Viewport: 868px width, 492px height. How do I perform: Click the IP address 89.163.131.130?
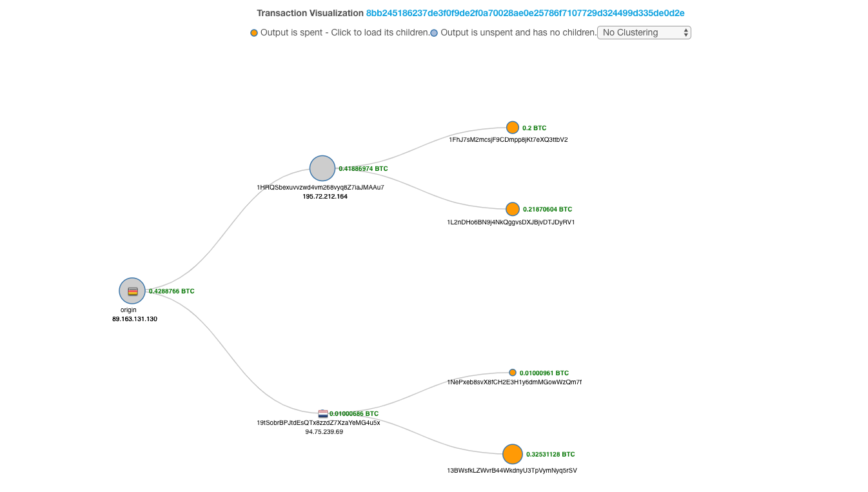point(135,319)
